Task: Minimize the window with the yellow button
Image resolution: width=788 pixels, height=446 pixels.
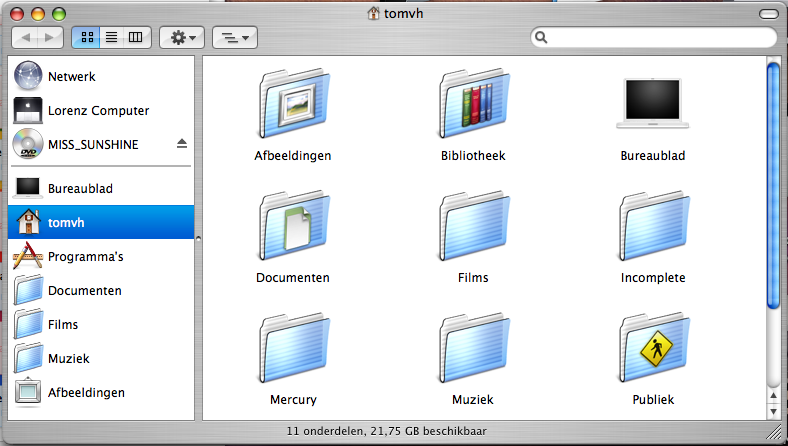Action: point(38,14)
